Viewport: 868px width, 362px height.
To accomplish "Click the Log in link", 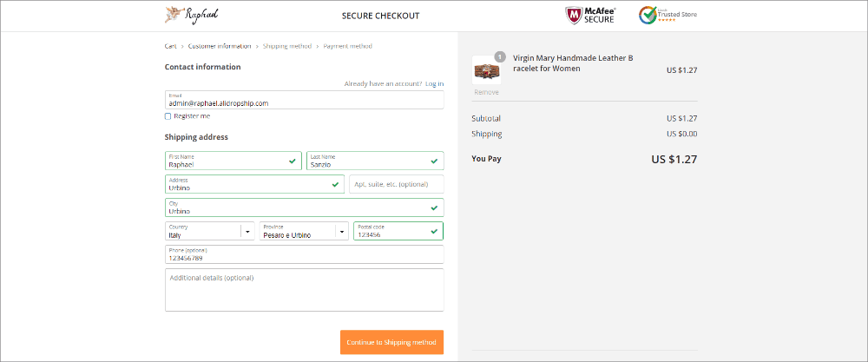I will click(434, 83).
